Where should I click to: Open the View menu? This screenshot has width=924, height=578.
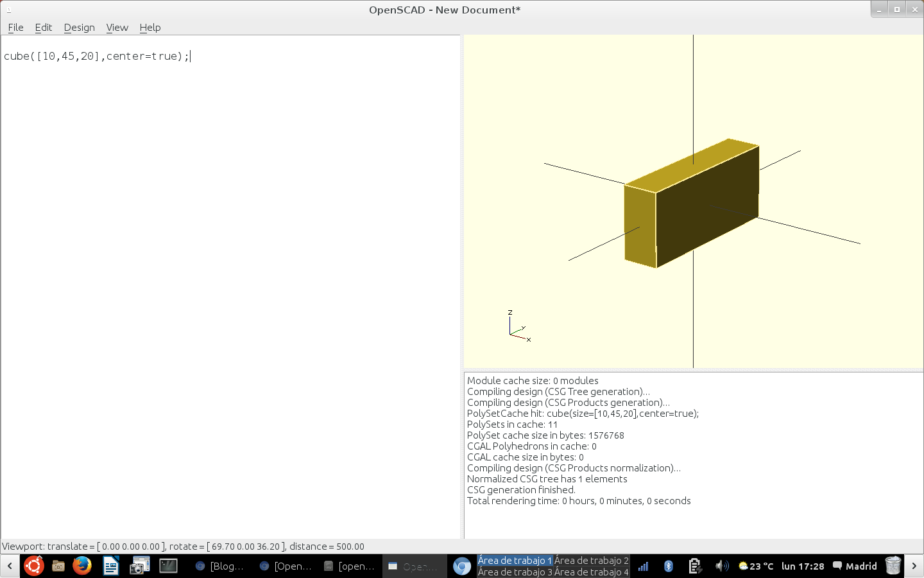(x=117, y=28)
